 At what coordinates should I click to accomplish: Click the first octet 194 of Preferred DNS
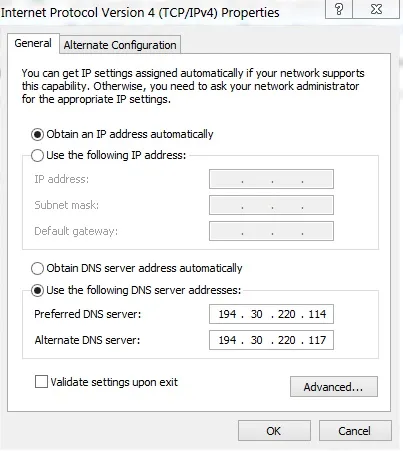pos(227,314)
